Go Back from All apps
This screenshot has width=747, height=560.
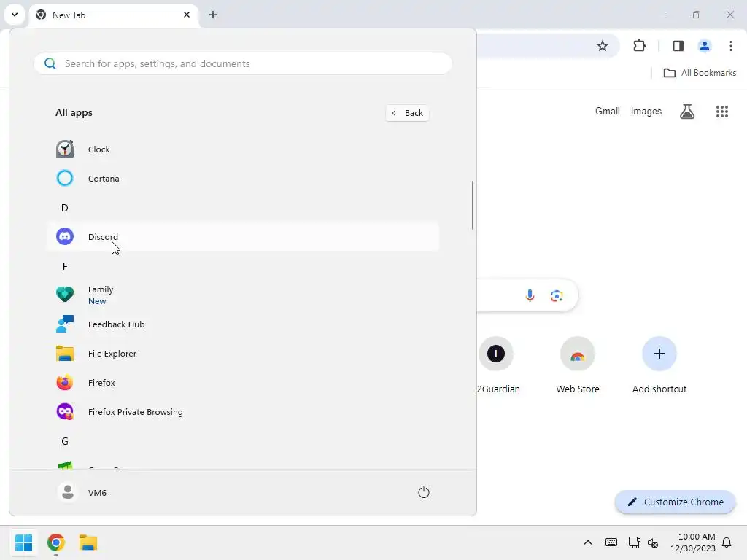click(407, 113)
